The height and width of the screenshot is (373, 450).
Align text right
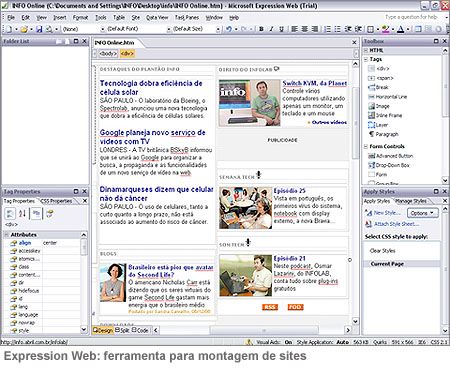click(315, 29)
